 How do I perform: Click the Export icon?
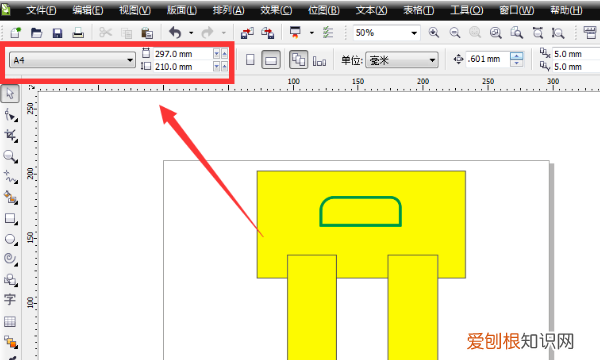[x=267, y=33]
